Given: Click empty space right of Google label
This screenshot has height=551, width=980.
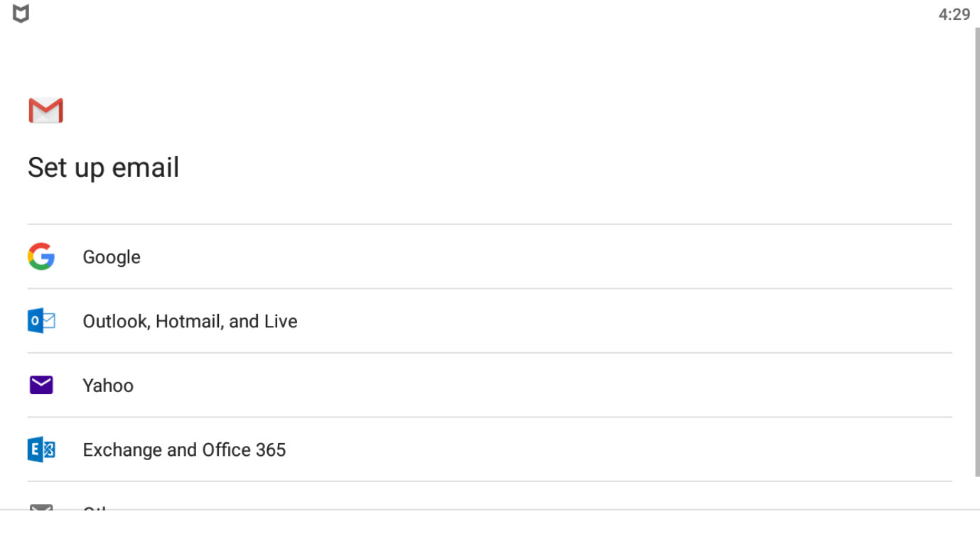Looking at the screenshot, I should pos(546,257).
